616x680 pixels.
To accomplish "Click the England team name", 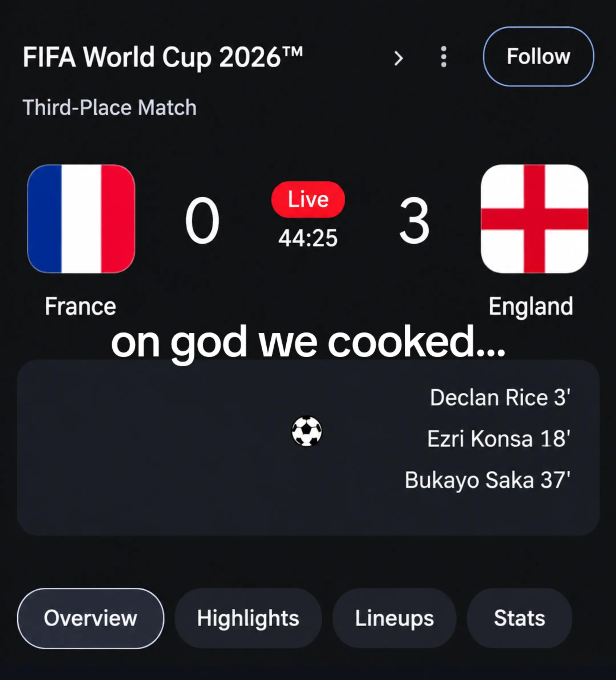I will click(531, 306).
